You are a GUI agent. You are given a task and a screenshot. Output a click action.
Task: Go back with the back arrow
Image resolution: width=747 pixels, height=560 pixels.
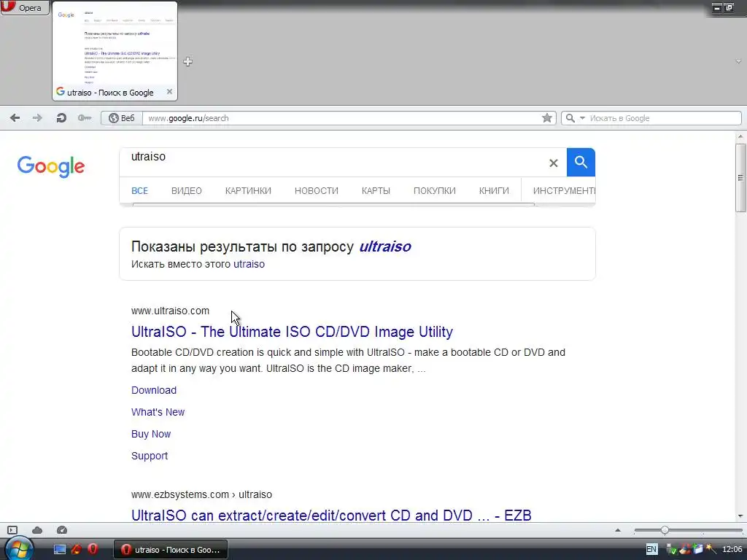(15, 118)
